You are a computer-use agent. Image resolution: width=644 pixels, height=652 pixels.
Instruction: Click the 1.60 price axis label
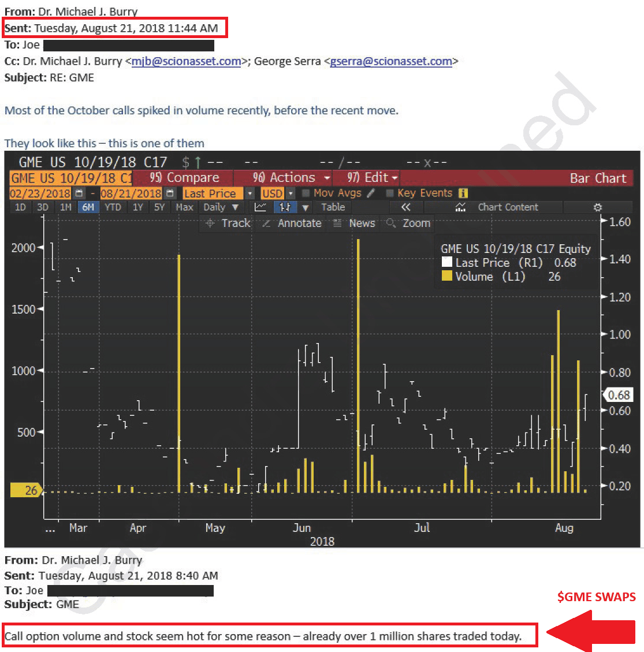[x=620, y=222]
